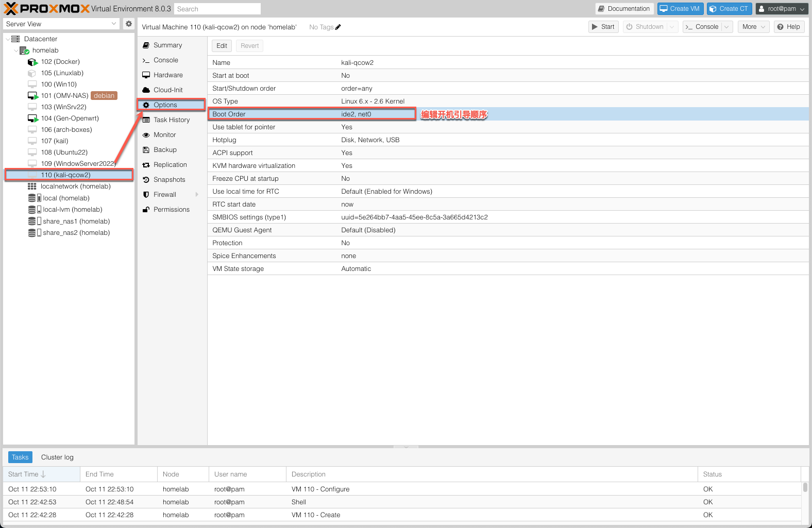Image resolution: width=812 pixels, height=528 pixels.
Task: Open the Server View gear settings
Action: 129,24
